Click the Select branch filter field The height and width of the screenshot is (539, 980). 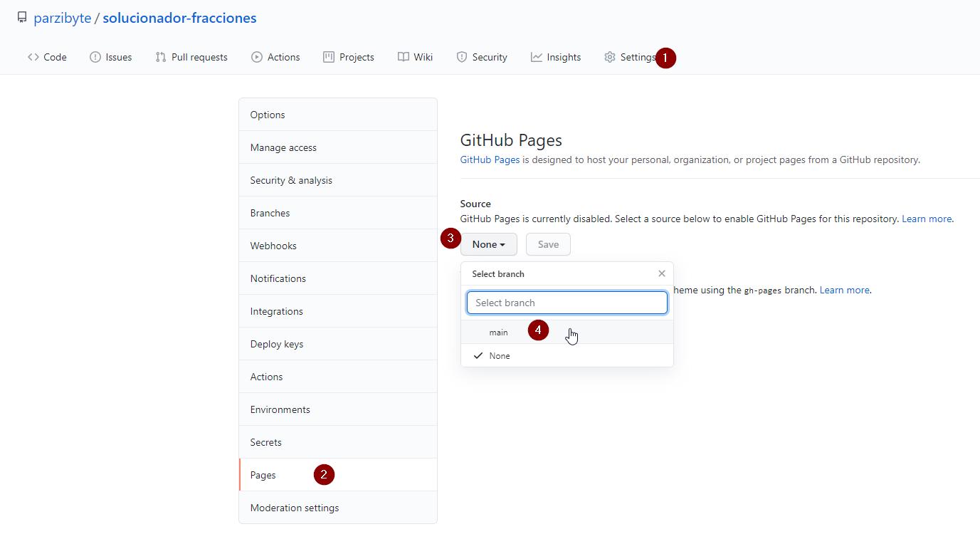[x=567, y=303]
